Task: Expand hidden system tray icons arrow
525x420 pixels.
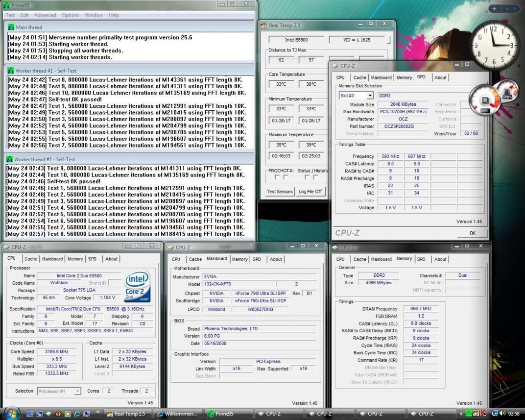Action: pos(461,414)
